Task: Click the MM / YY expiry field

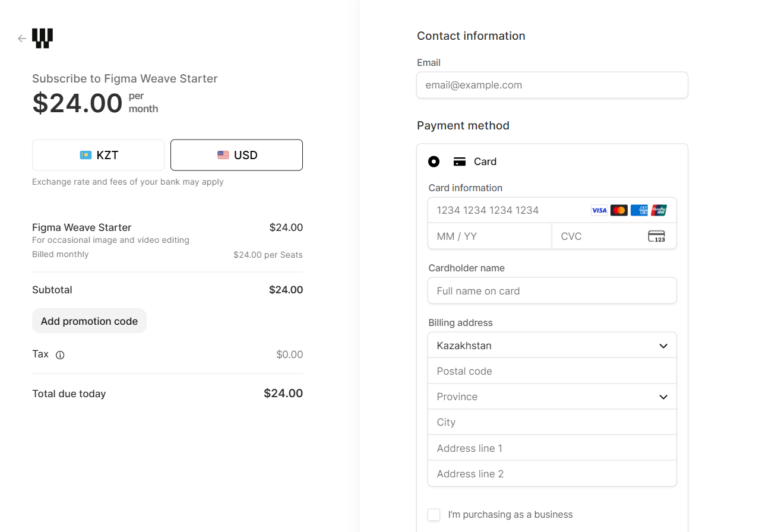Action: [490, 236]
